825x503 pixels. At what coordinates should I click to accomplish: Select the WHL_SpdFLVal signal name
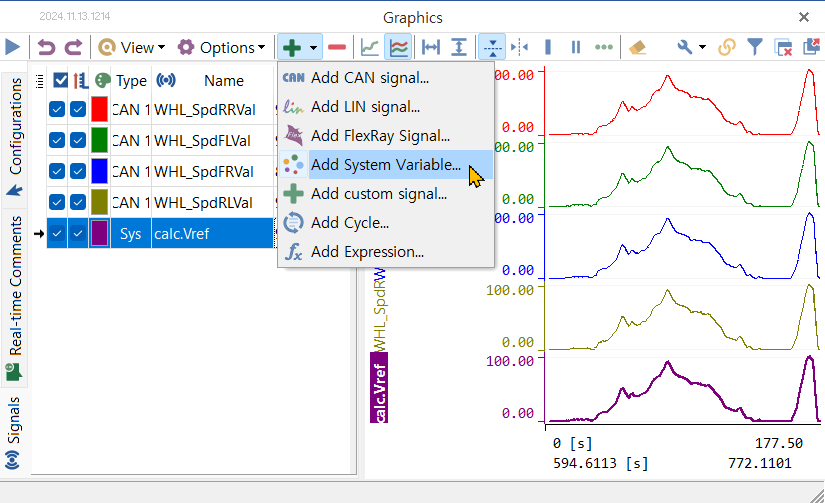pyautogui.click(x=202, y=141)
